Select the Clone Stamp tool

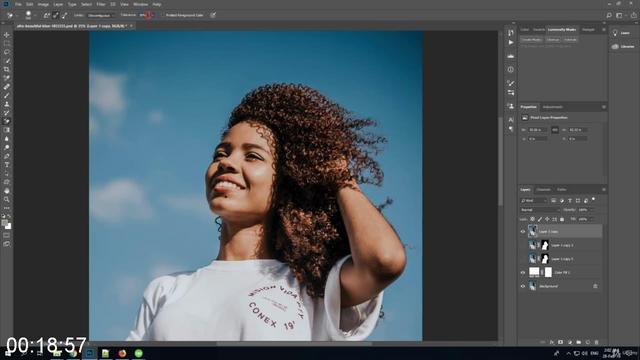click(7, 104)
